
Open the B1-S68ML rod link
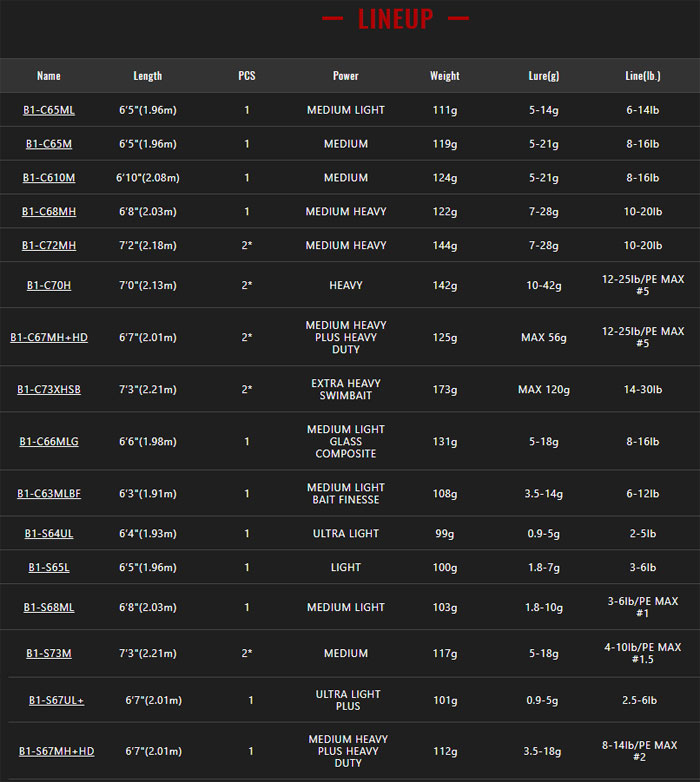click(x=49, y=607)
